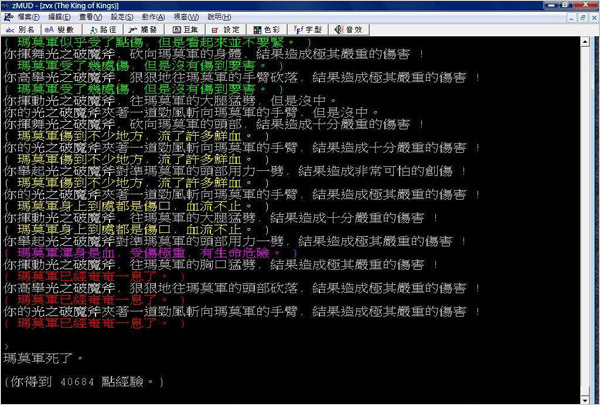Click the scrollbar down arrow of output window

point(585,400)
